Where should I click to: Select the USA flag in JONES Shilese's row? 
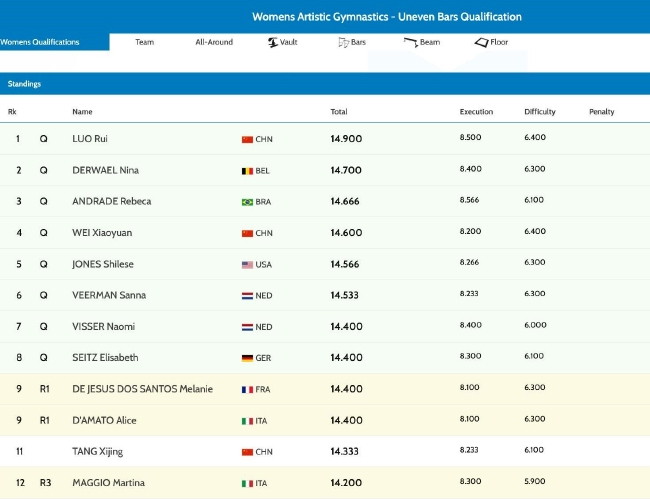pos(247,265)
